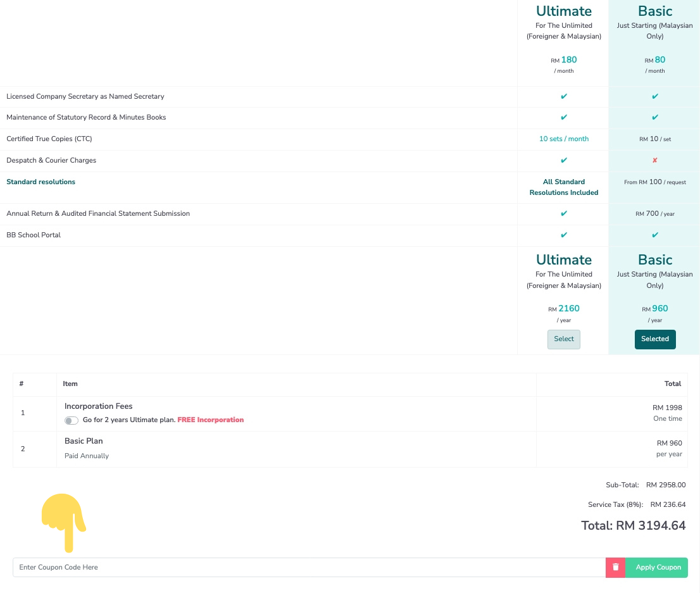Click the 'Basic Plan' item name
Image resolution: width=700 pixels, height=593 pixels.
pos(84,440)
